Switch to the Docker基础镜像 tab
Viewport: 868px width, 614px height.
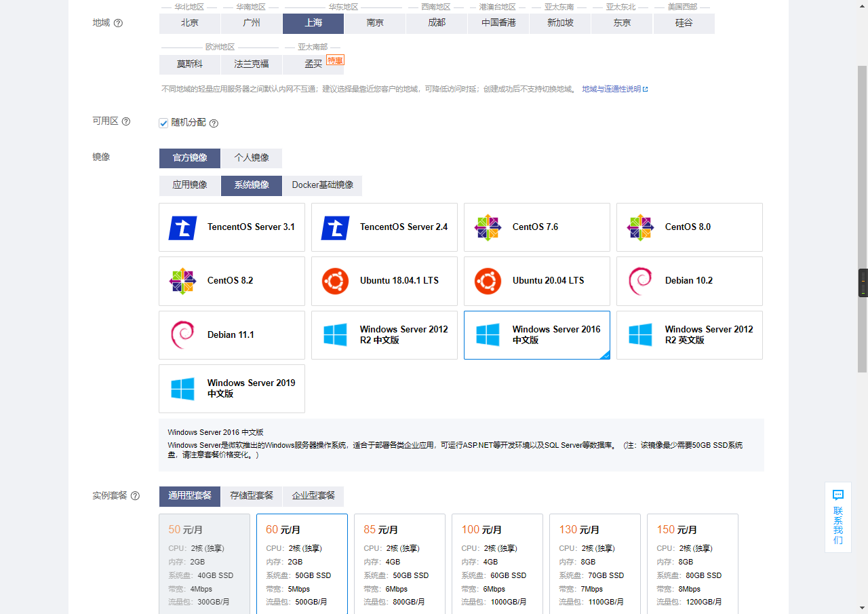322,185
